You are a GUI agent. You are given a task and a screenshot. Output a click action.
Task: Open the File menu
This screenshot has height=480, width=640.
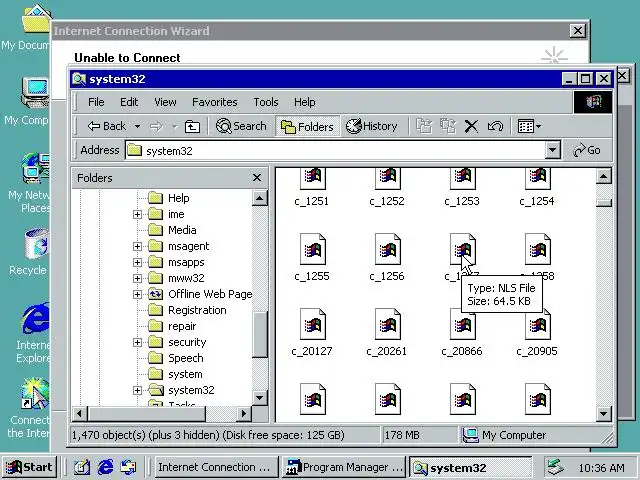[96, 102]
